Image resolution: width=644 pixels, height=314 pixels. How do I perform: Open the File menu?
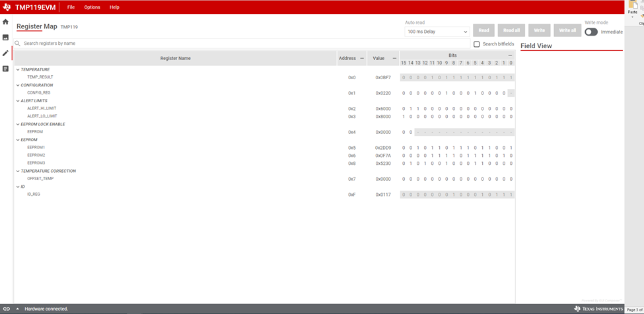[71, 7]
